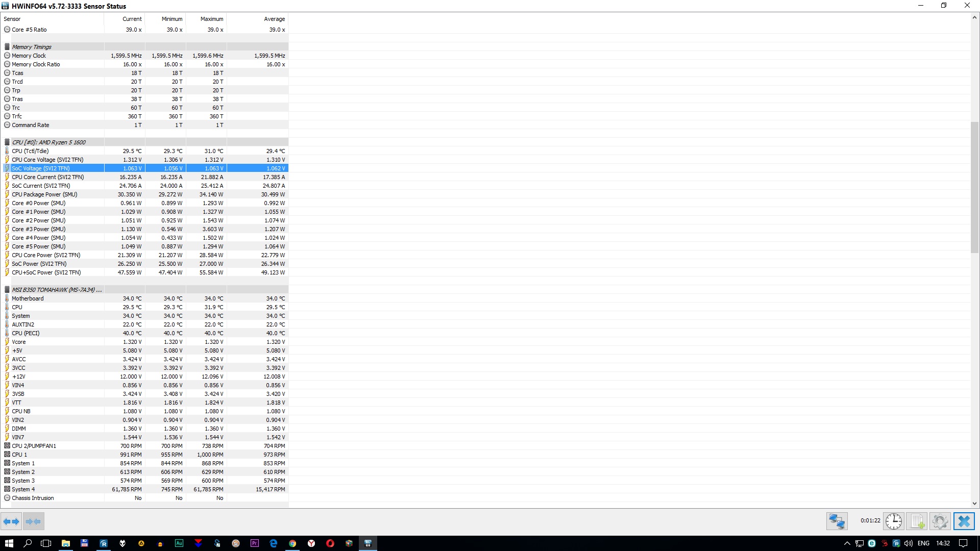Reset the elapsed time clock icon
The height and width of the screenshot is (551, 980).
[893, 521]
